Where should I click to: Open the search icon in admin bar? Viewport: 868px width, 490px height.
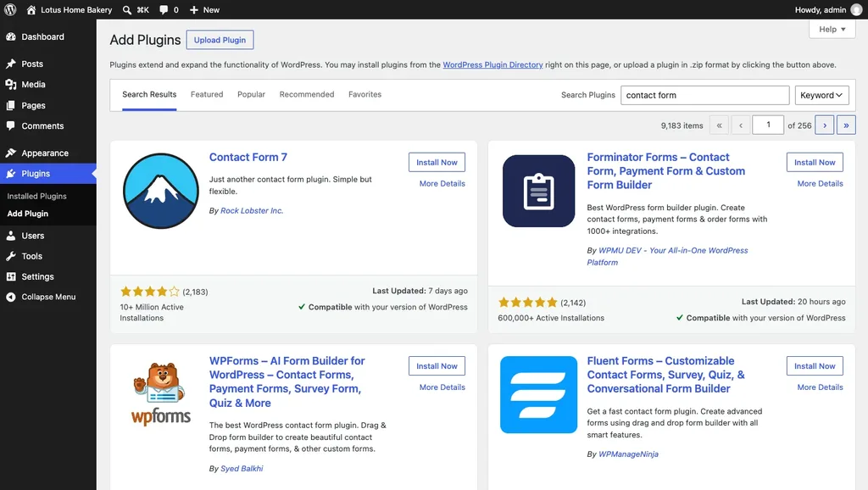click(127, 9)
